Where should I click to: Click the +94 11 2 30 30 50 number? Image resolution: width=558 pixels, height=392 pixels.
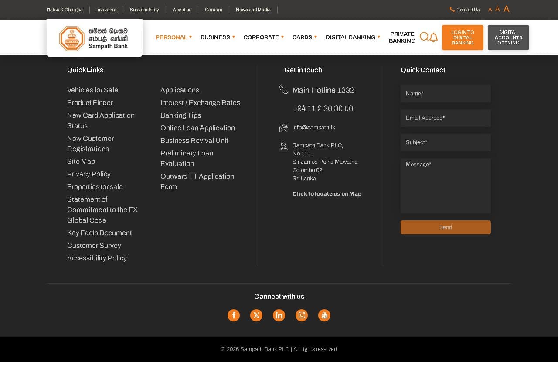323,108
